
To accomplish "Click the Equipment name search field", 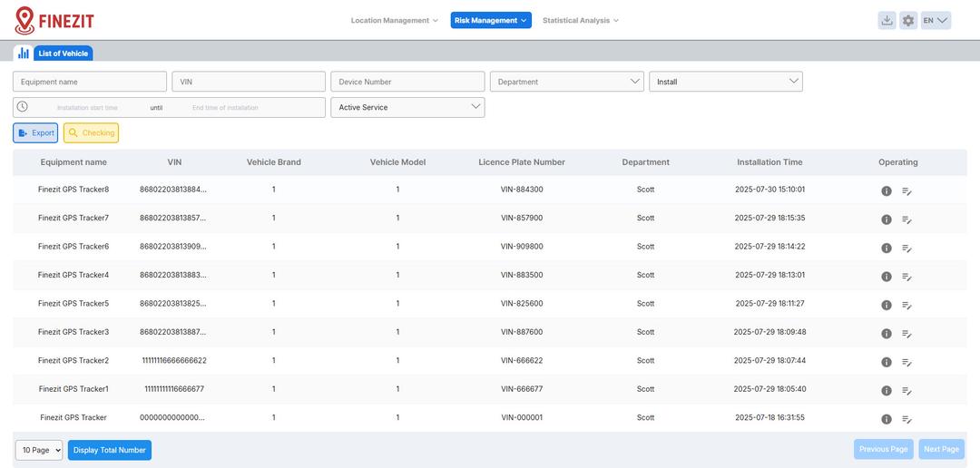I will [x=90, y=82].
